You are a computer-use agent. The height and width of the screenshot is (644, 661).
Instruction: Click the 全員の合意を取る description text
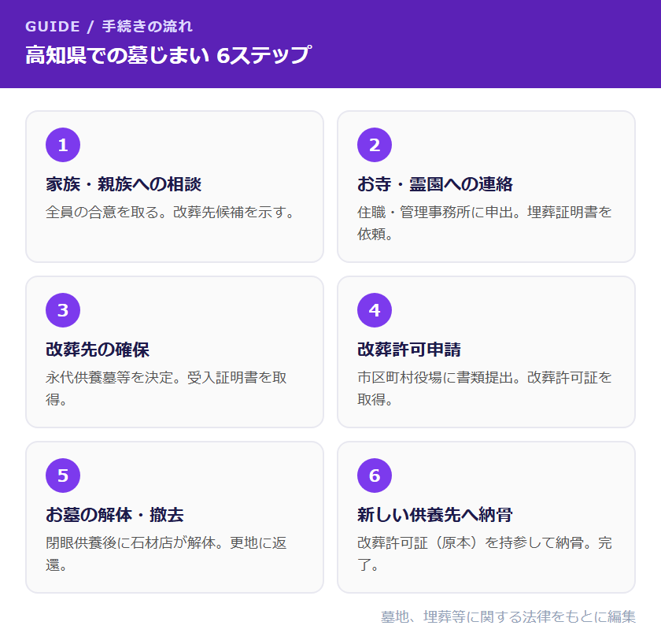[x=170, y=212]
